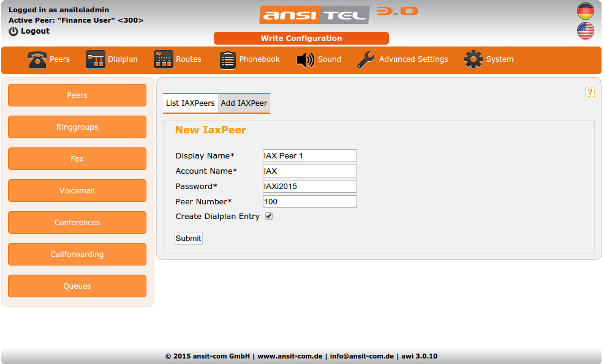Open Advanced Settings wrench icon
Screen dimensions: 604x364
pyautogui.click(x=365, y=59)
